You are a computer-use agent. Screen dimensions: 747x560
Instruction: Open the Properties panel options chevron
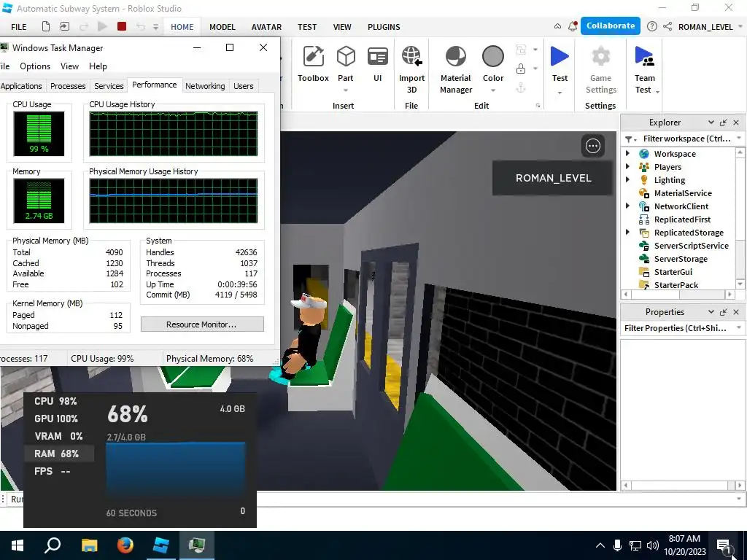(x=711, y=312)
